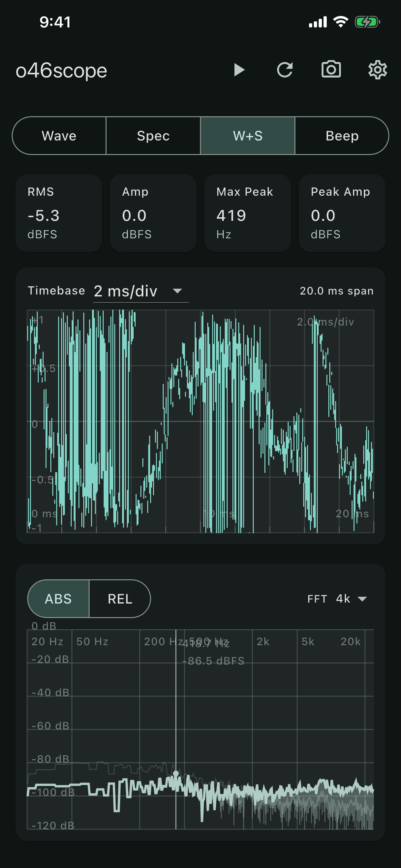Viewport: 401px width, 868px height.
Task: Click the Timebase label
Action: pyautogui.click(x=57, y=290)
